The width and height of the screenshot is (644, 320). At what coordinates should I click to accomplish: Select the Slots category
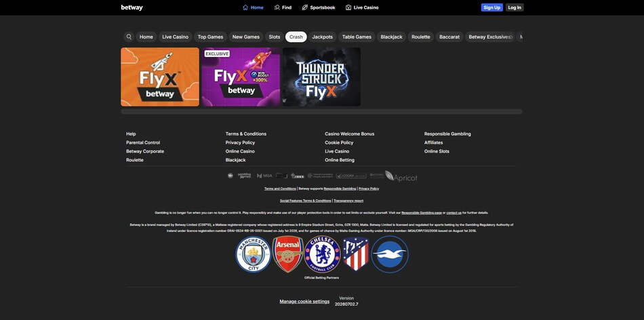(x=275, y=37)
